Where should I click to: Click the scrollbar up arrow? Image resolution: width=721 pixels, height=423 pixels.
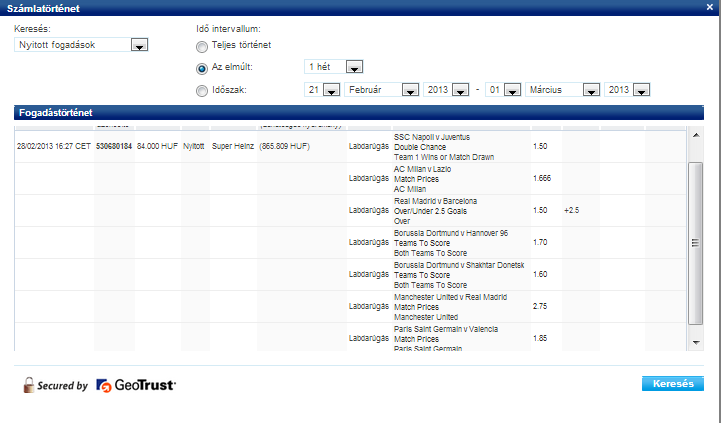click(x=696, y=135)
